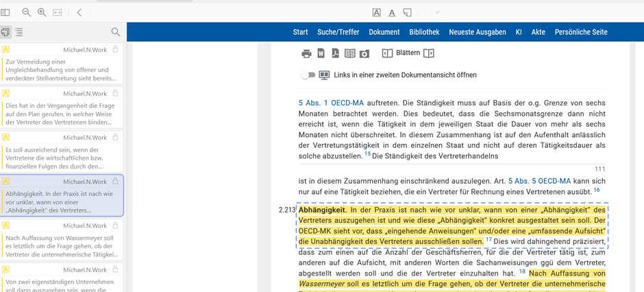Open the book reading view icon
This screenshot has height=292, width=644.
349,53
